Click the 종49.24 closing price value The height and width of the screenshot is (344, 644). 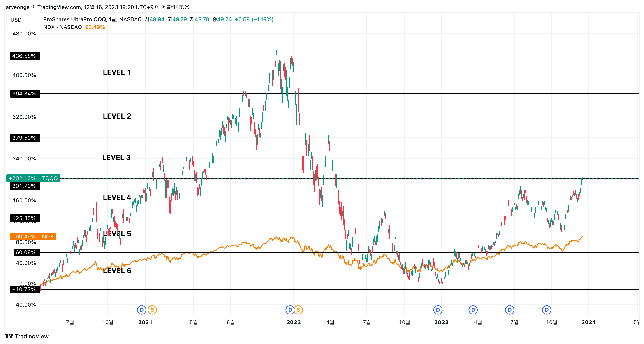(222, 19)
